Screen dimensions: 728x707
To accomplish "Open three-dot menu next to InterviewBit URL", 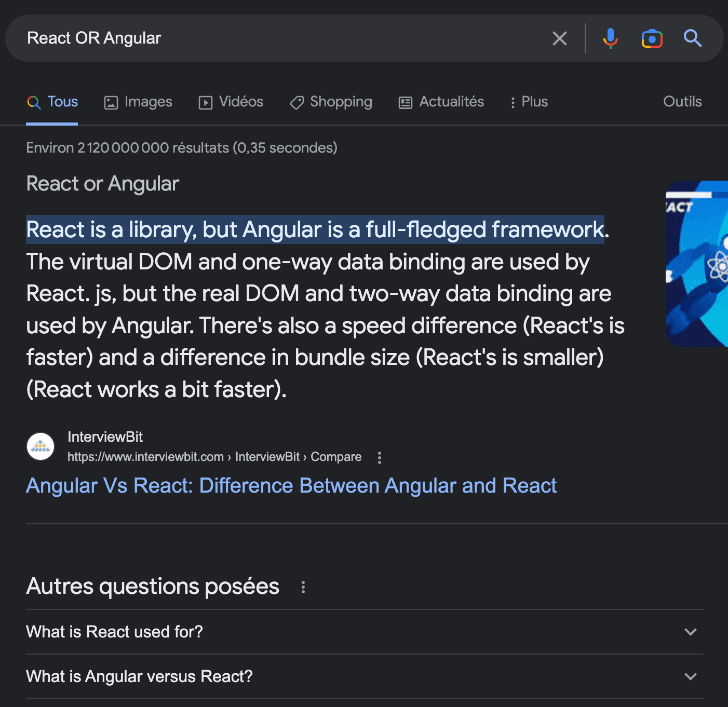I will [380, 457].
